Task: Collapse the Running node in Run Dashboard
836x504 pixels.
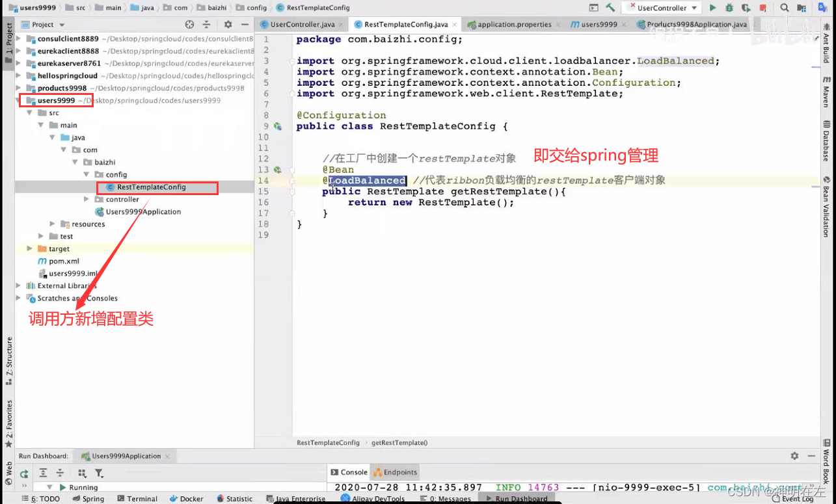Action: point(49,487)
